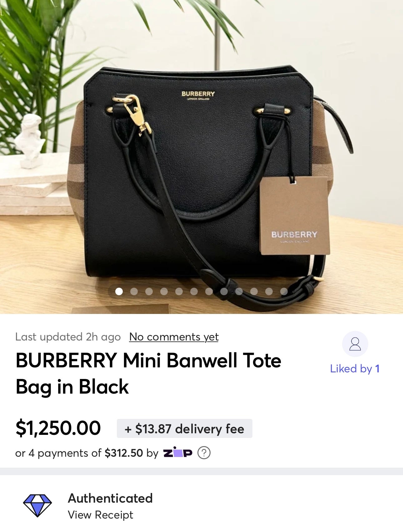403x532 pixels.
Task: Select the last image carousel dot
Action: click(x=284, y=291)
